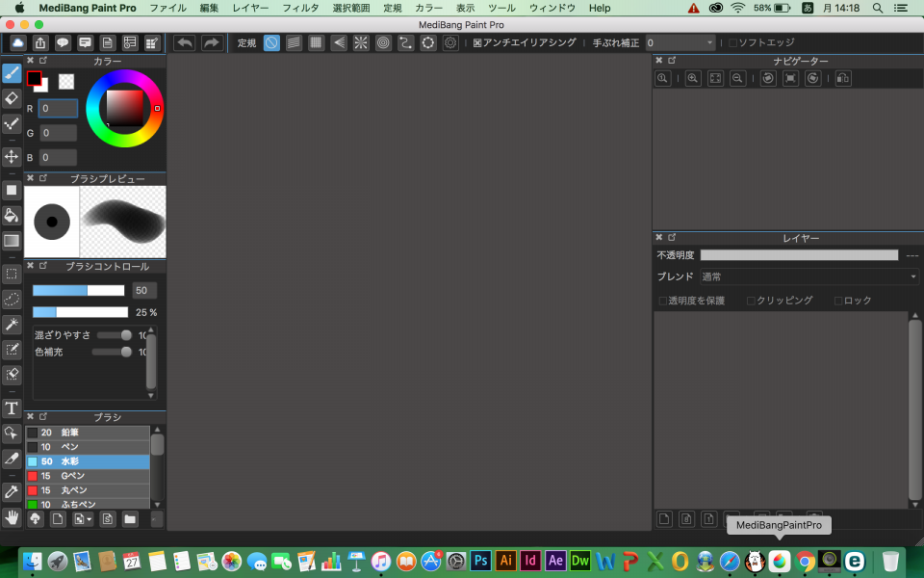Toggle the radial lines snap
924x578 pixels.
coord(361,42)
